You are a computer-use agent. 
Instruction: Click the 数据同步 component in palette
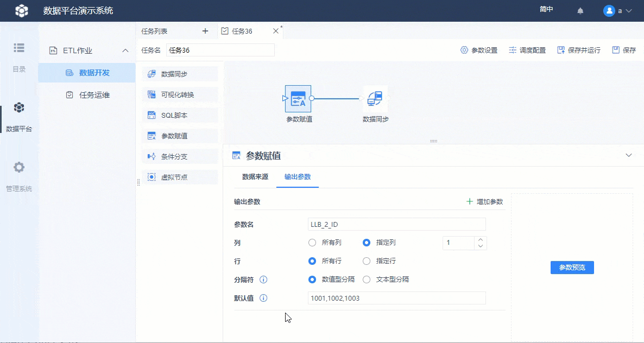click(180, 74)
